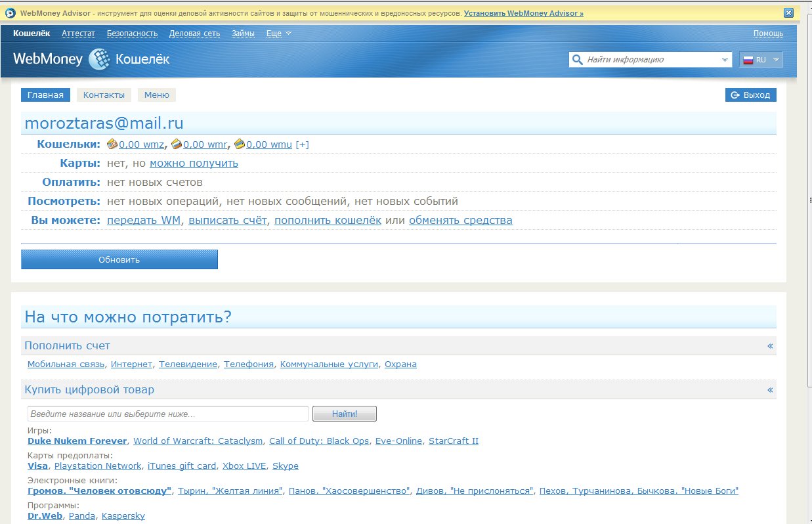Click the Установить WebMoney Advisor link
Image resolution: width=812 pixels, height=524 pixels.
[524, 13]
